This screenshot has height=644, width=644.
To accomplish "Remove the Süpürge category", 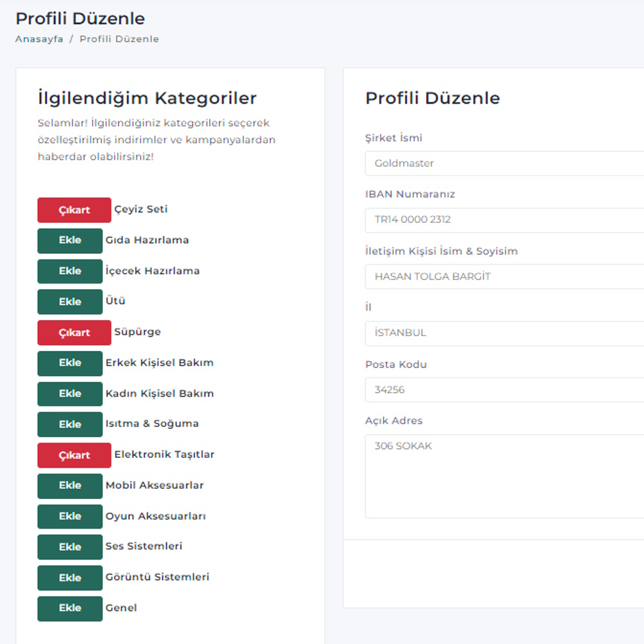I will tap(74, 332).
